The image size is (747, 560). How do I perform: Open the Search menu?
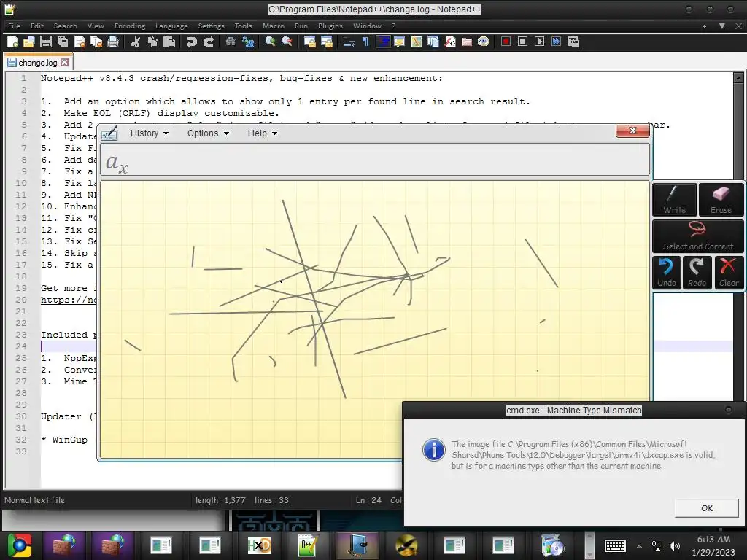click(x=65, y=26)
